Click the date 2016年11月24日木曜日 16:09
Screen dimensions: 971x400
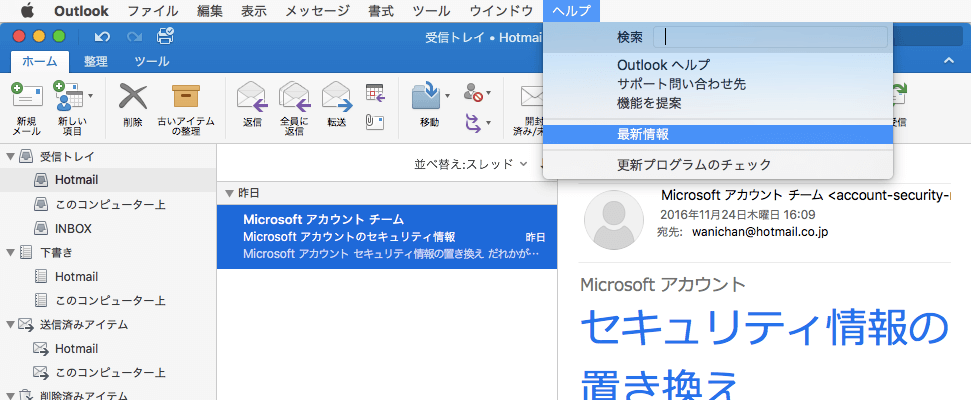pos(738,215)
